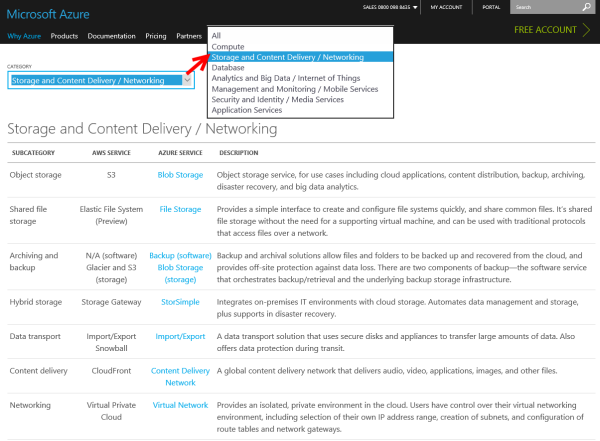Click the 'Object storage' subcategory cell
Screen dimensions: 600x441
(36, 175)
